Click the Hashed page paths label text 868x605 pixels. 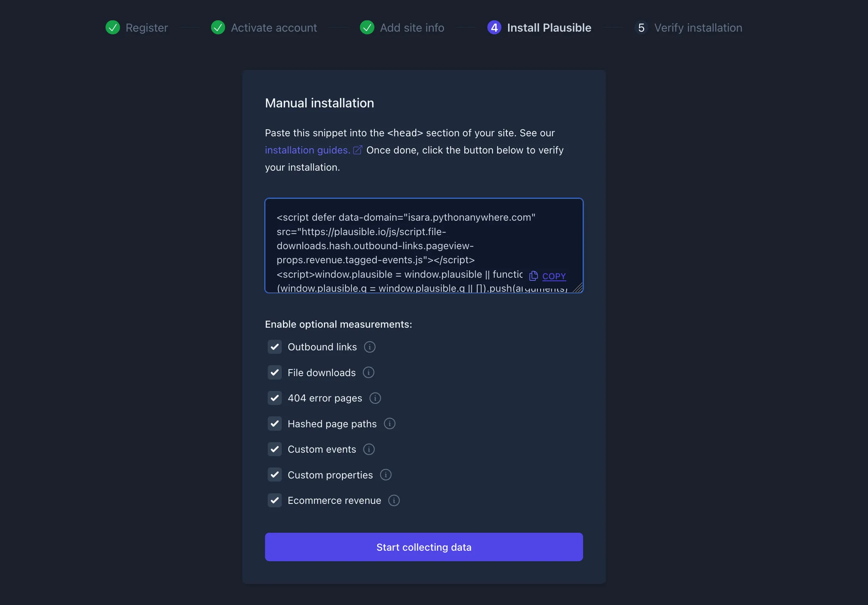coord(332,424)
